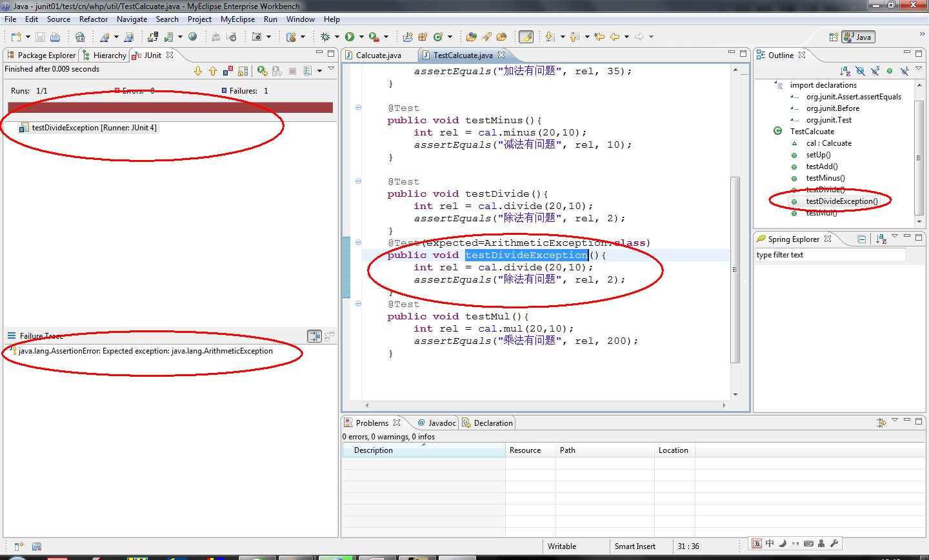Click the Open MyEclipse Dashboard 2.0 icon

pyautogui.click(x=80, y=37)
